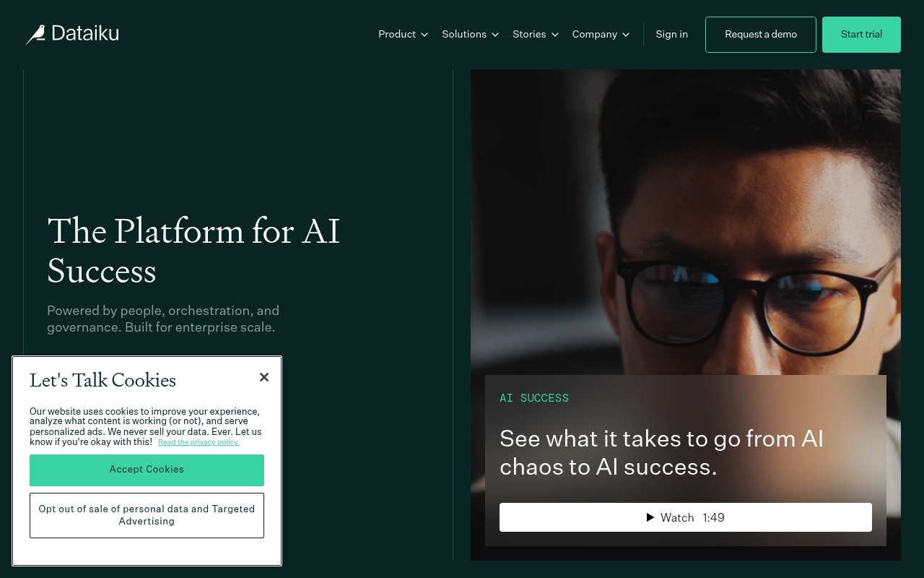Click 'See what it takes' headline text
The height and width of the screenshot is (578, 924).
point(661,452)
